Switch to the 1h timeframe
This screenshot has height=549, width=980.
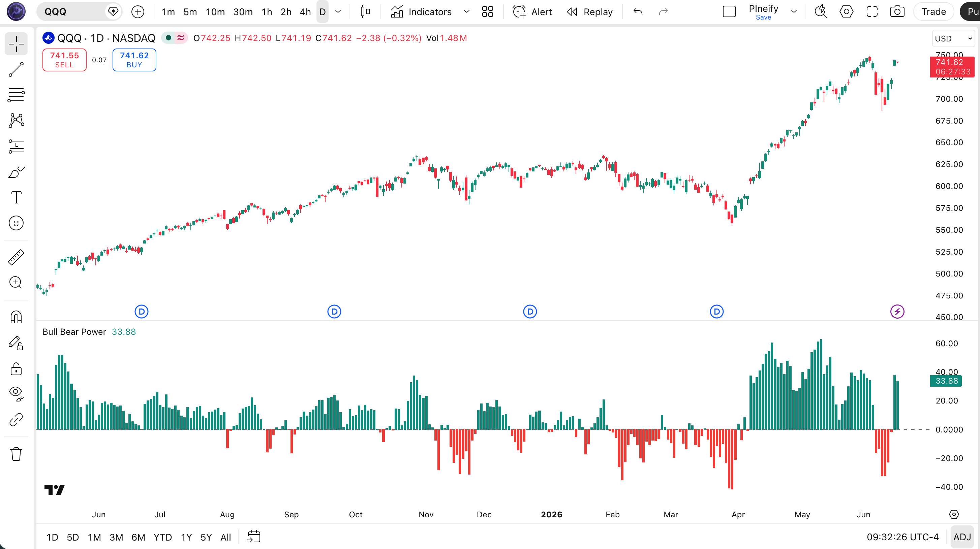[267, 12]
